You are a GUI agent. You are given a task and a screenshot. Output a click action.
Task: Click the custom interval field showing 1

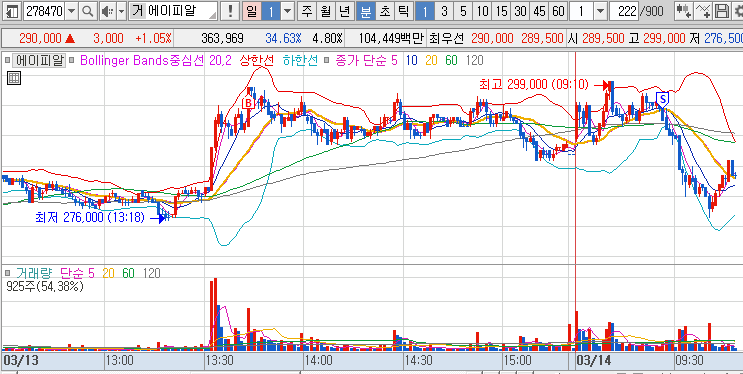pos(581,11)
